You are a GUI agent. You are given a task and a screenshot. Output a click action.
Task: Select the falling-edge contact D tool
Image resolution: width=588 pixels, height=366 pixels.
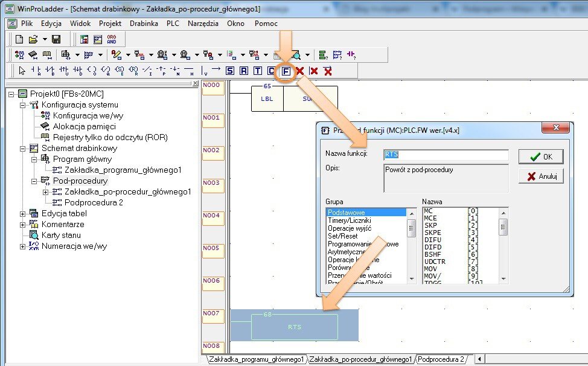click(78, 71)
